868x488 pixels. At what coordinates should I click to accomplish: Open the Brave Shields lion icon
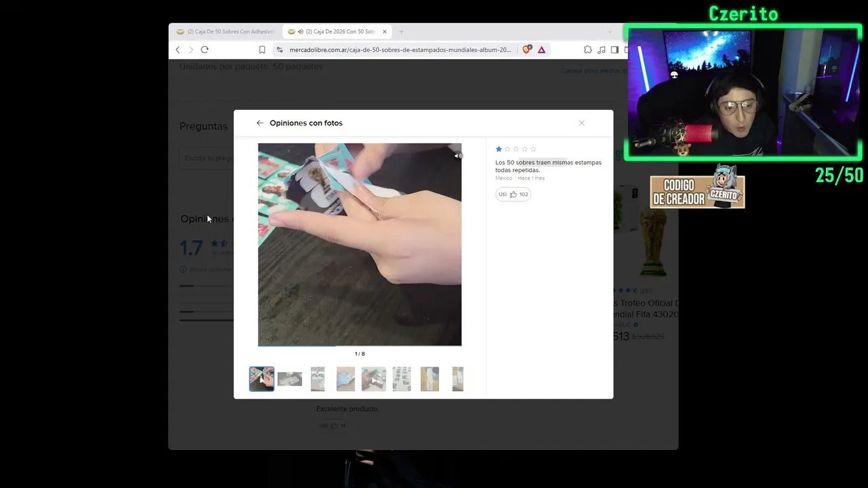(x=526, y=49)
